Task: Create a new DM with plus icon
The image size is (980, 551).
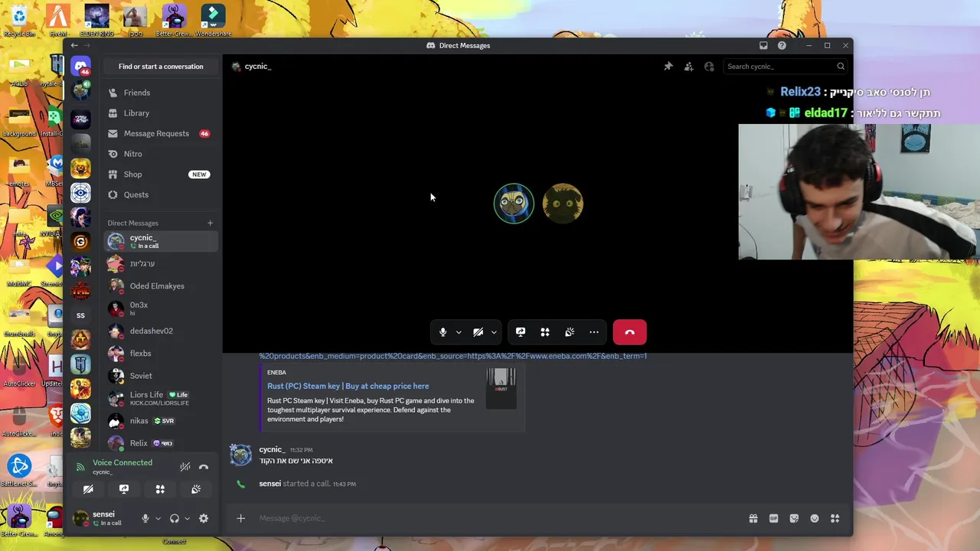Action: click(210, 223)
